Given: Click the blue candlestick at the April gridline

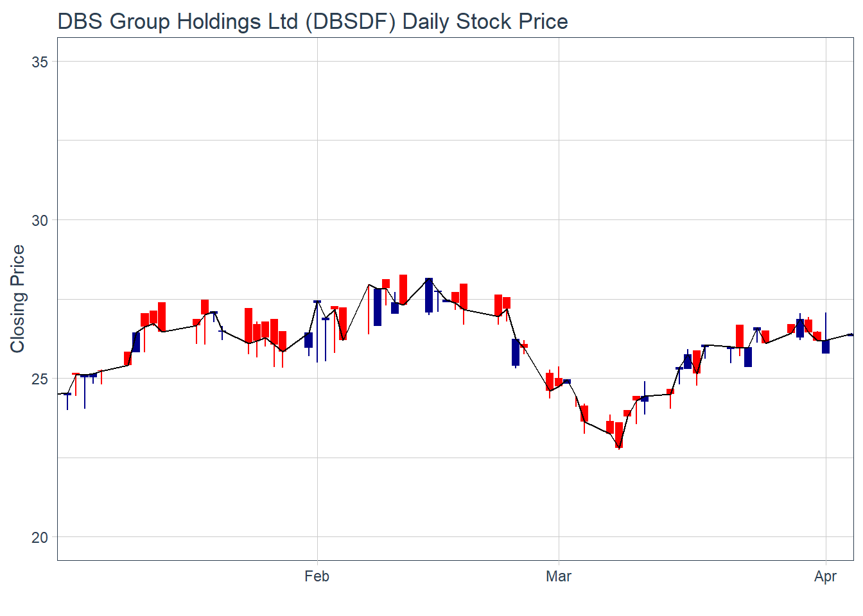Looking at the screenshot, I should pos(826,346).
